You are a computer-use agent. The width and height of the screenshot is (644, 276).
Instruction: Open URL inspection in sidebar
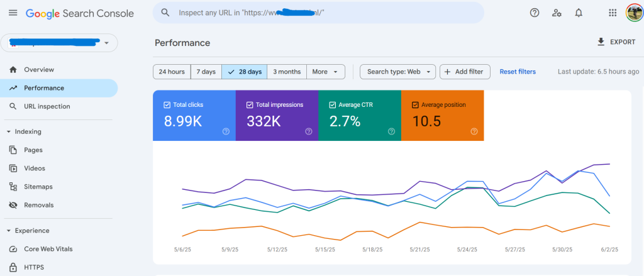[47, 106]
